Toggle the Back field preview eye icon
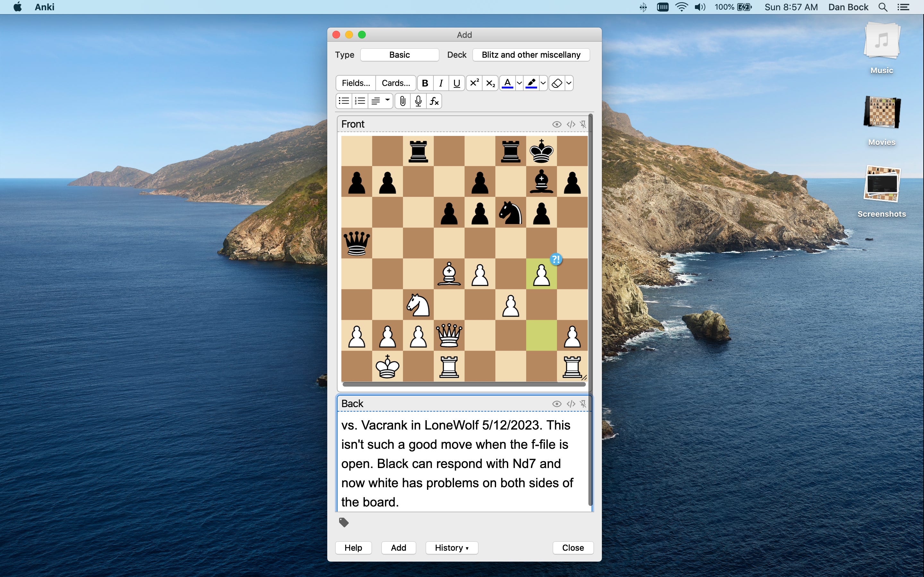Viewport: 924px width, 577px height. 556,404
